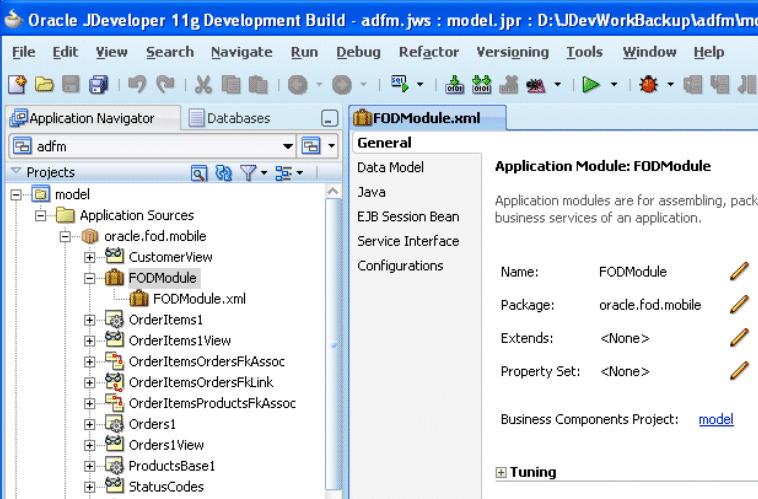Click the Undo toolbar icon
This screenshot has height=499, width=758.
tap(137, 85)
